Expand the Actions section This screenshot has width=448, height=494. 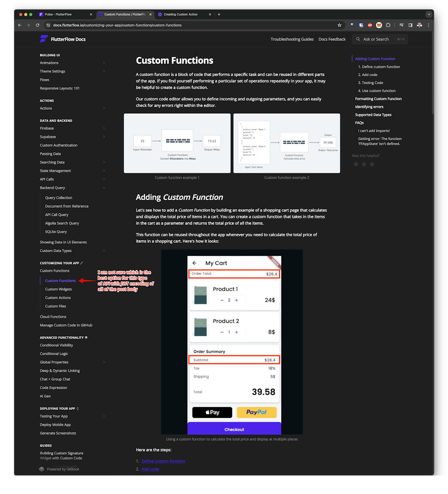pyautogui.click(x=104, y=108)
